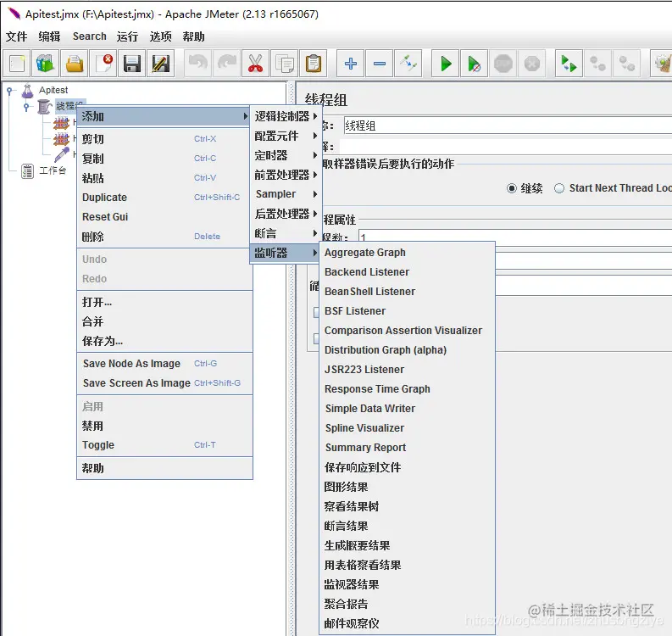Add 聚合报告 listener
The image size is (672, 636).
point(407,604)
